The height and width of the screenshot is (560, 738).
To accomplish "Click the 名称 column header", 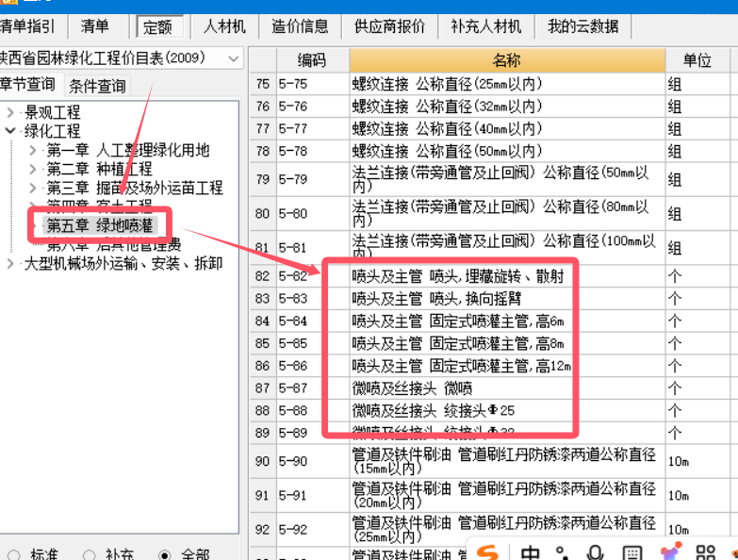I will tap(507, 60).
